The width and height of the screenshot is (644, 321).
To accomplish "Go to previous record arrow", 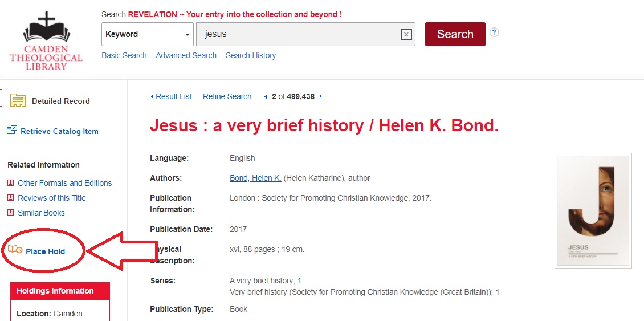I will point(266,96).
